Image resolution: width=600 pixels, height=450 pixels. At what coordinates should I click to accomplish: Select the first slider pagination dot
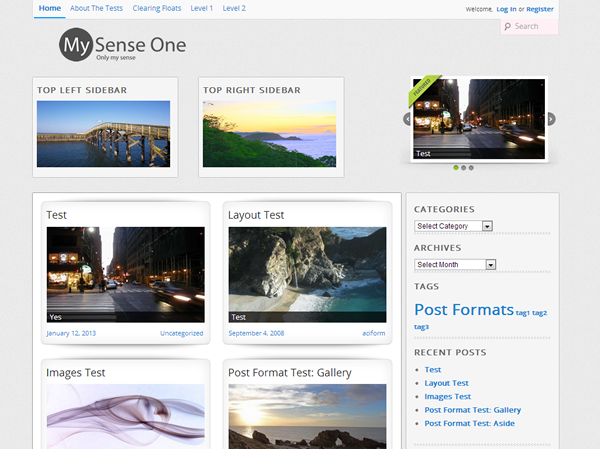[x=456, y=168]
